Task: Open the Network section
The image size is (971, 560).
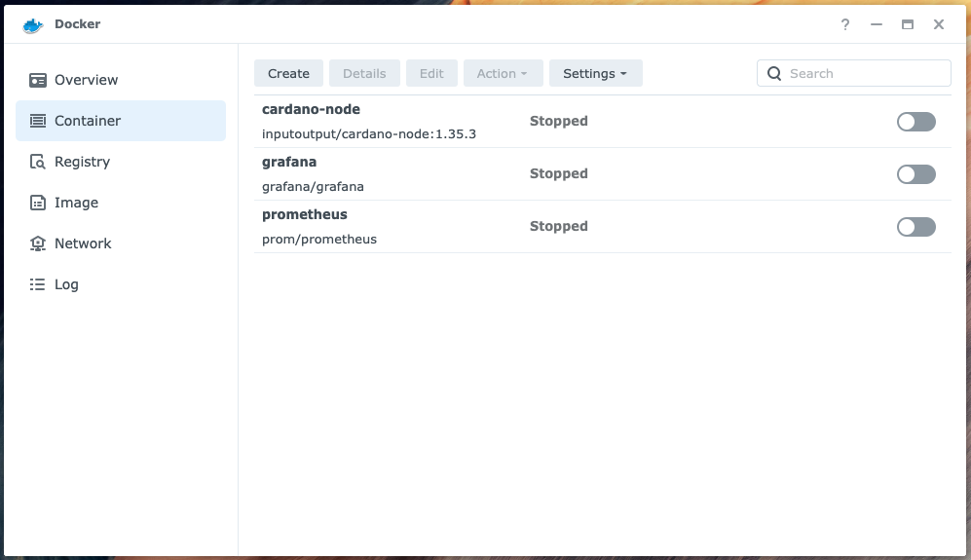Action: (121, 243)
